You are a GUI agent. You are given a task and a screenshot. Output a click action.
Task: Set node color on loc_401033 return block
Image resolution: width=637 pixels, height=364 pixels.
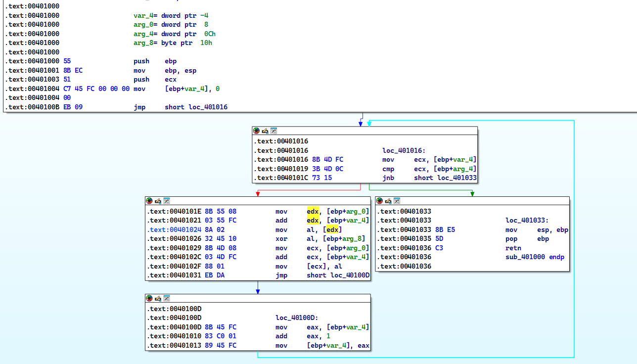click(x=380, y=201)
